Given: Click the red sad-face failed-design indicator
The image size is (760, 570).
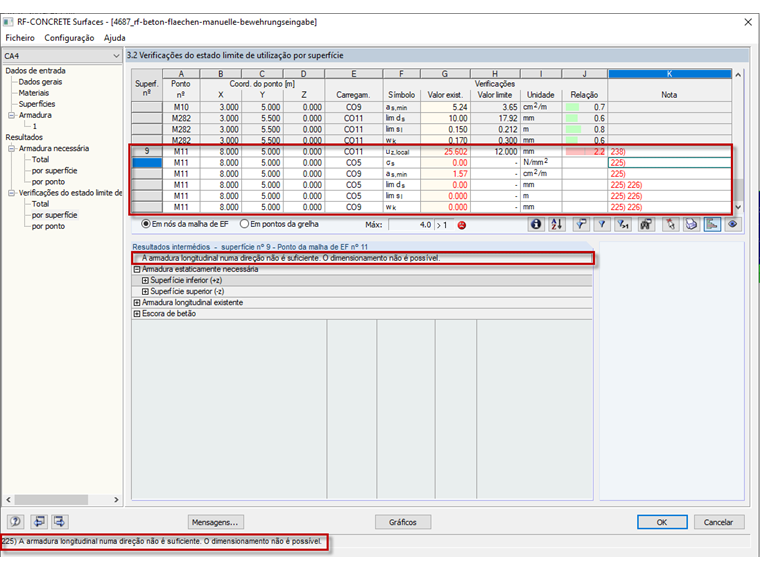Looking at the screenshot, I should [x=461, y=225].
